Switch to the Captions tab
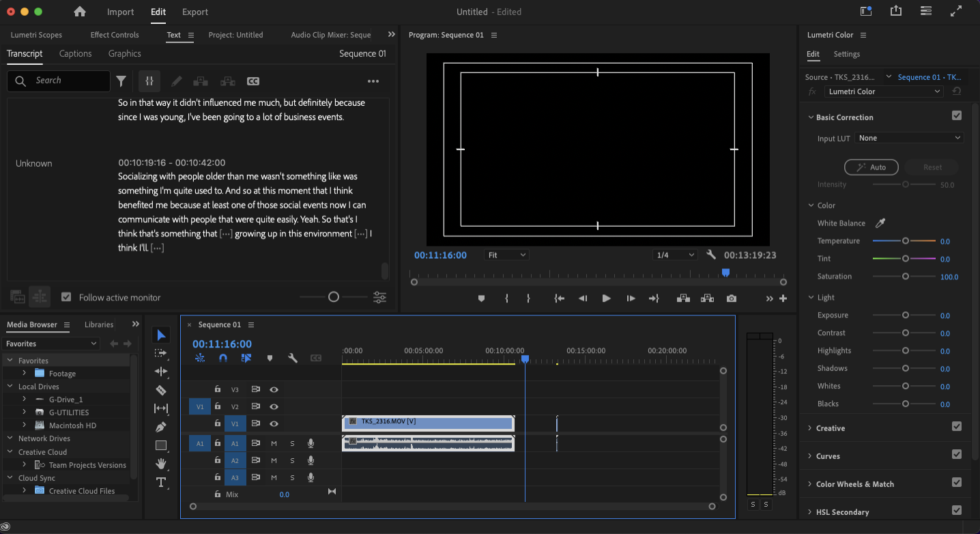Viewport: 980px width, 534px height. [x=75, y=53]
